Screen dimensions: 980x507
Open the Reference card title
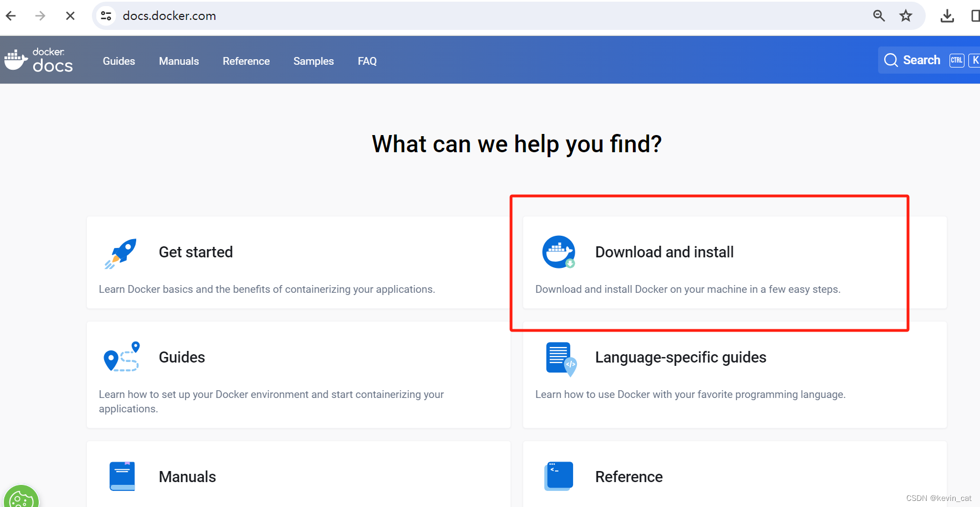(629, 477)
